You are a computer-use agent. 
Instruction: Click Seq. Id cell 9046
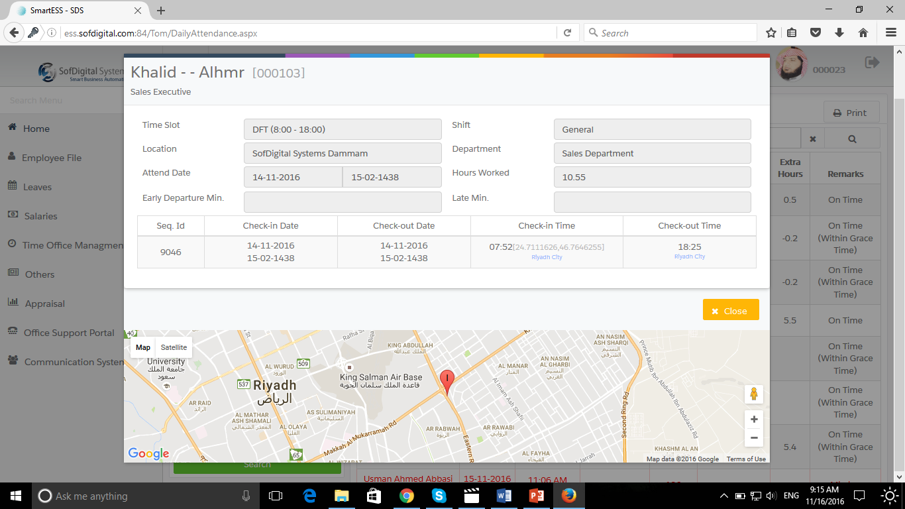[x=171, y=252]
